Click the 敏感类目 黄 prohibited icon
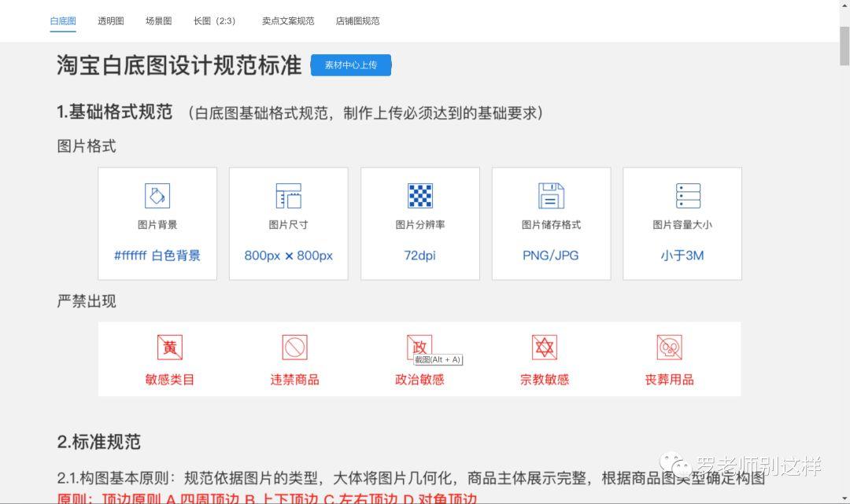 [170, 347]
